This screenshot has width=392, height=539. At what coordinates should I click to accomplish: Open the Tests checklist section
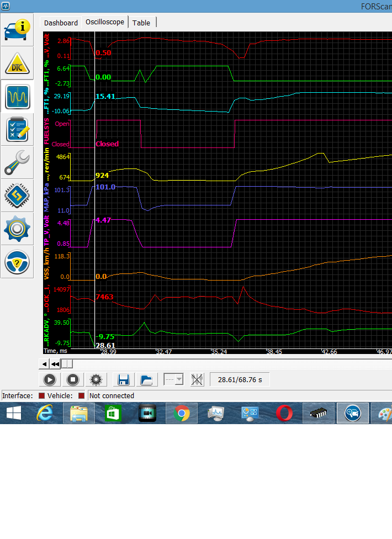click(18, 130)
